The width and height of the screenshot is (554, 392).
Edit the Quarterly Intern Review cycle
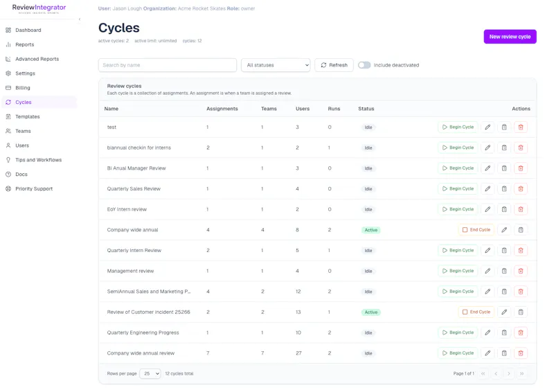488,250
